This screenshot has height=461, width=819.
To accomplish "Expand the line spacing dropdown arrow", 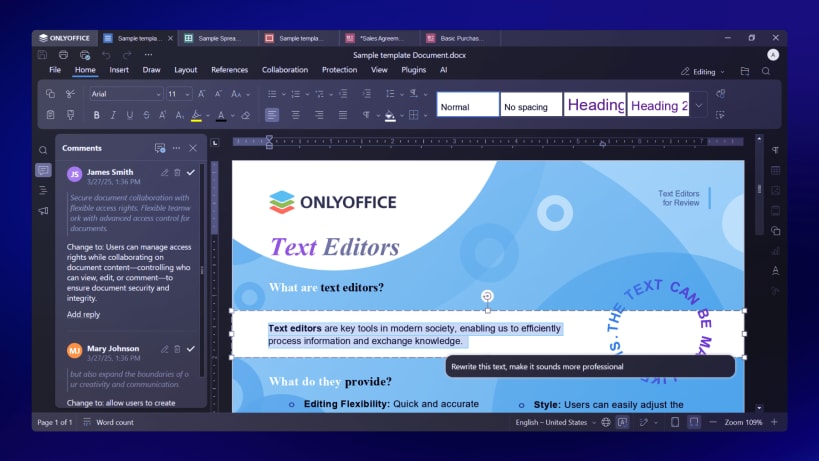I will click(402, 94).
